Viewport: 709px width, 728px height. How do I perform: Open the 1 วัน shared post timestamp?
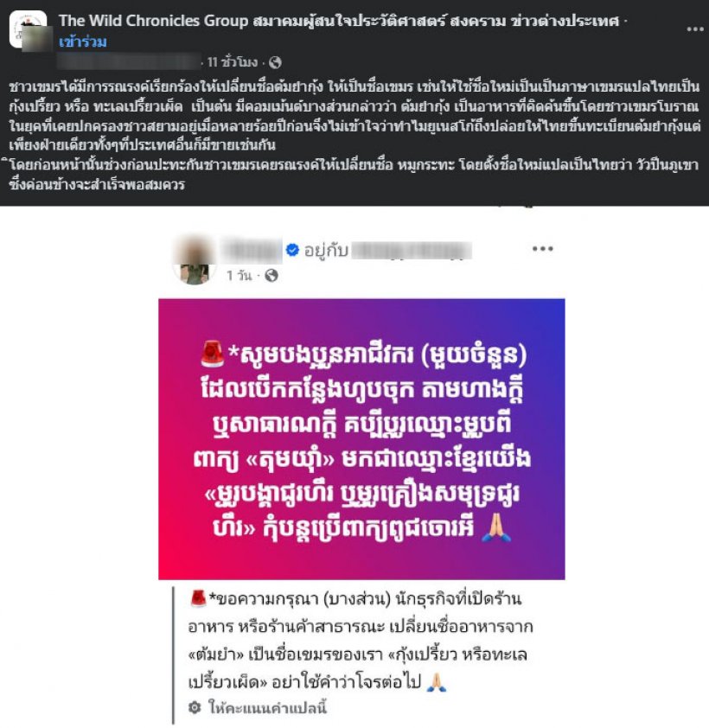(x=240, y=276)
